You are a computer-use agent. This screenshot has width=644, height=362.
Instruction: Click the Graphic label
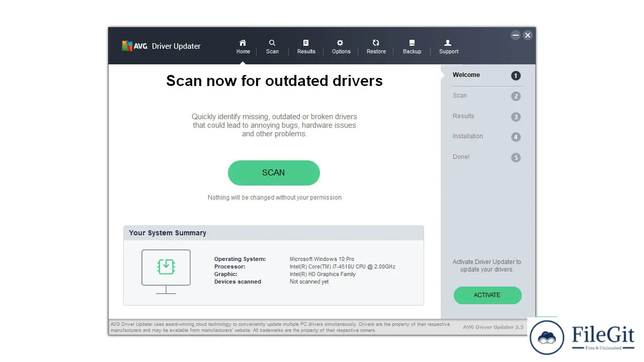pos(226,274)
